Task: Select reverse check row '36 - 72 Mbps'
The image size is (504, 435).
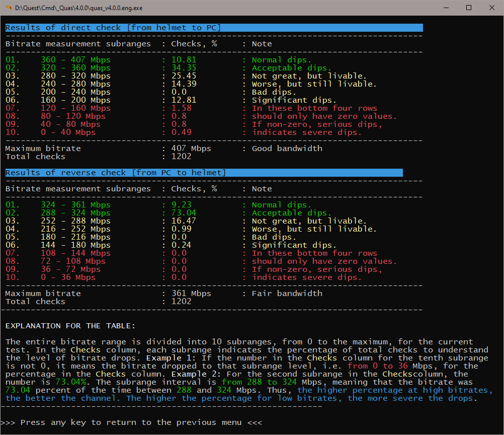Action: click(x=194, y=269)
